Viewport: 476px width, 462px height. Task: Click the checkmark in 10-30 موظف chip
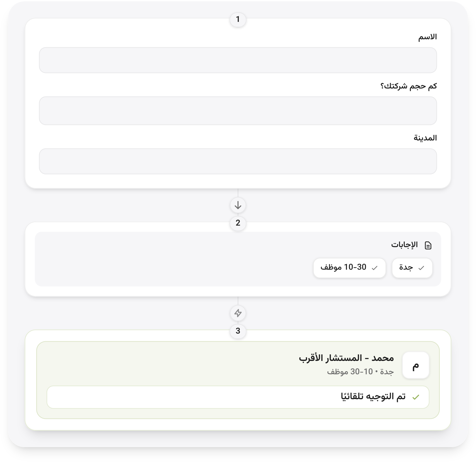[x=375, y=268]
